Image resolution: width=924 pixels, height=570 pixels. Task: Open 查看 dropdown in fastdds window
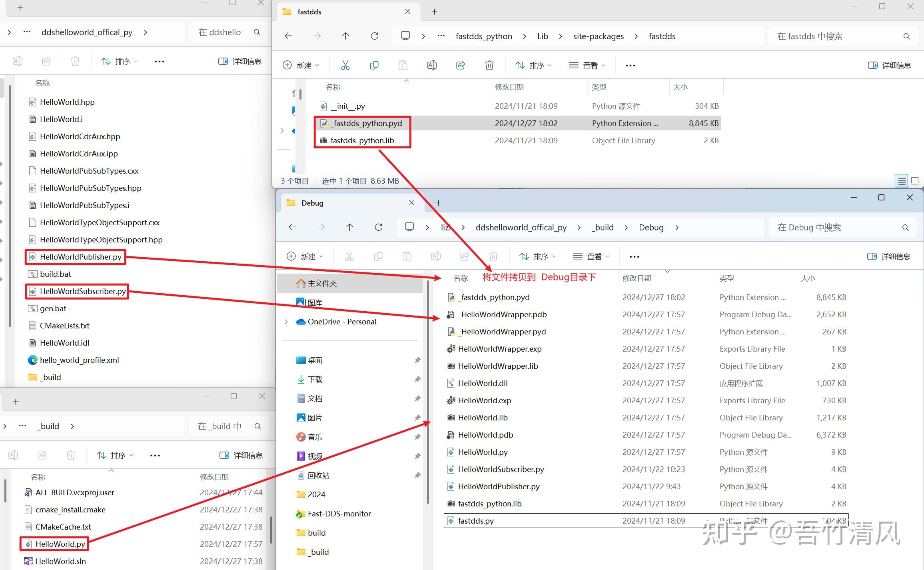pyautogui.click(x=587, y=65)
